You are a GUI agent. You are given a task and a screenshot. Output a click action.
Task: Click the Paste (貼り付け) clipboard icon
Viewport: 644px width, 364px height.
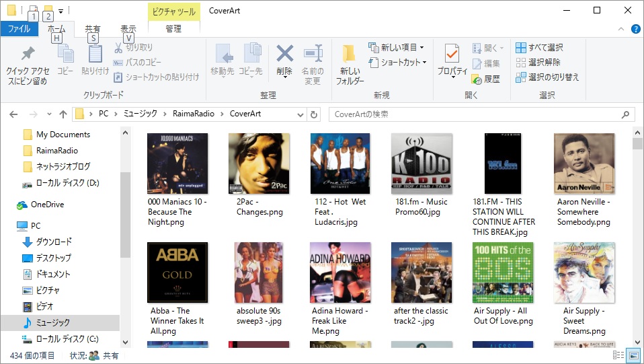[95, 53]
